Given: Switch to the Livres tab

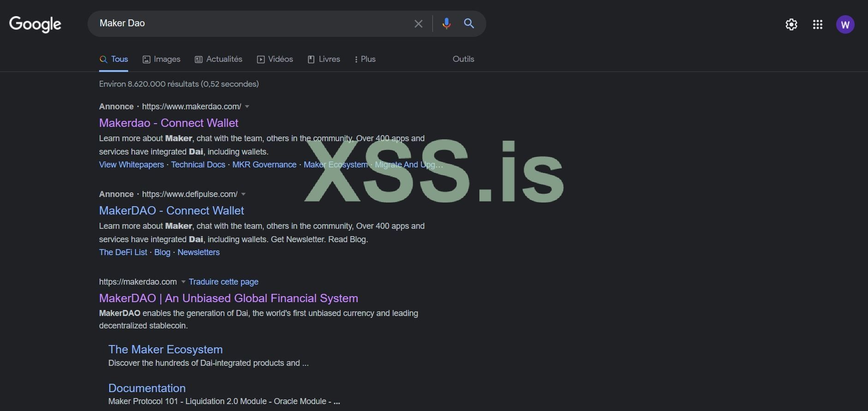Looking at the screenshot, I should [x=324, y=59].
